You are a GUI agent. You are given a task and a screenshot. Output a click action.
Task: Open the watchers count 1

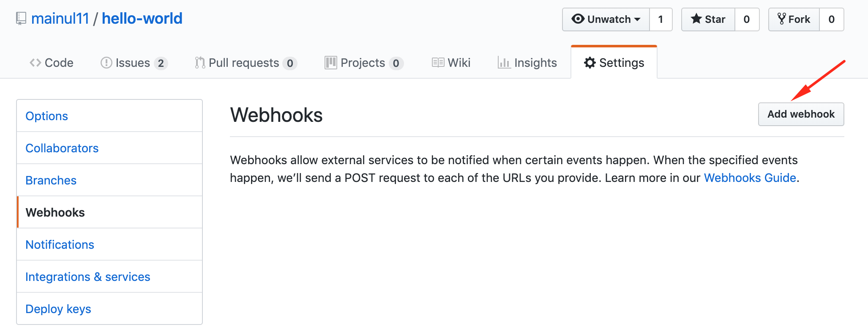661,19
